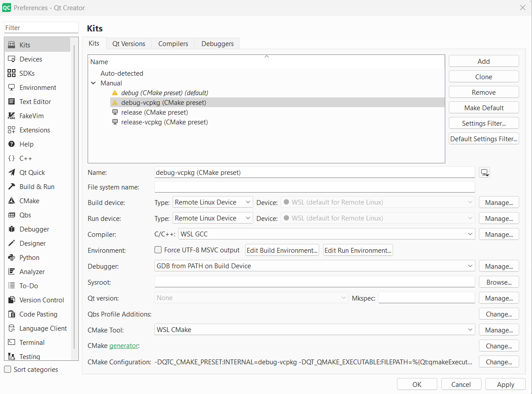Click Edit Run Environment...
This screenshot has width=532, height=394.
pyautogui.click(x=358, y=250)
